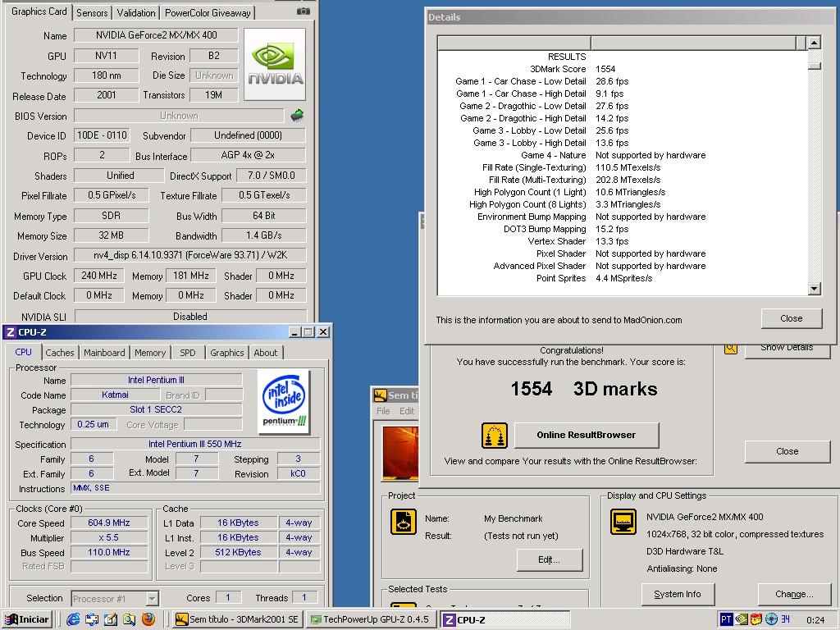
Task: Open the Graphics tab in CPU-Z
Action: (227, 353)
